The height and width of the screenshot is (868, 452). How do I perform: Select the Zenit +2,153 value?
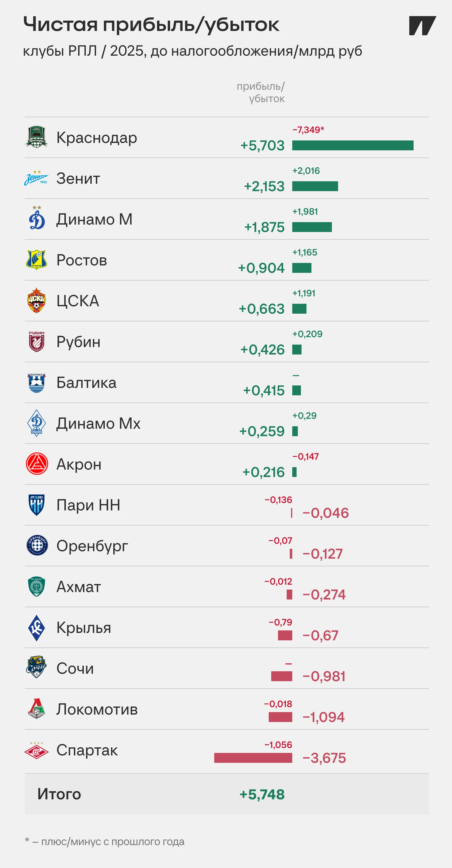(264, 186)
